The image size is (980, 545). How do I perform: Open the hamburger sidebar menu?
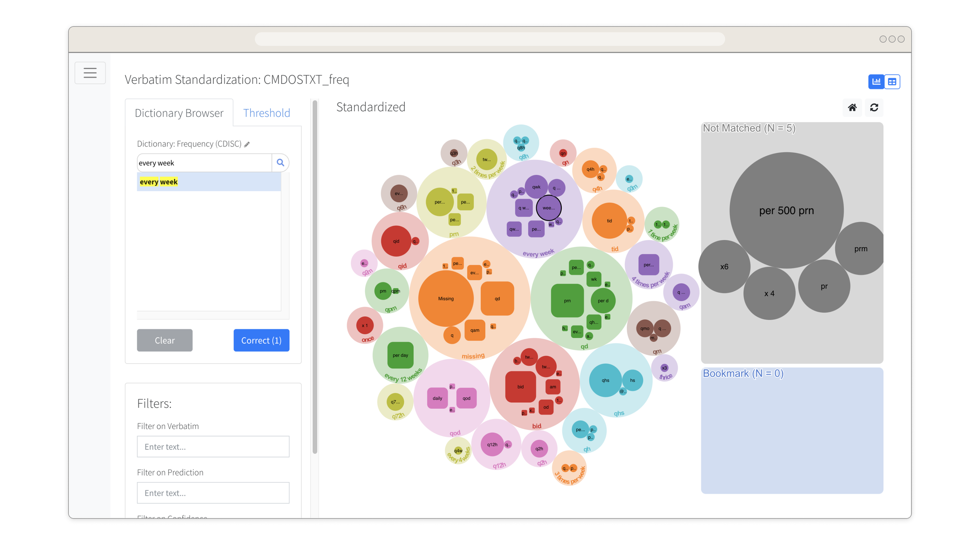(90, 73)
